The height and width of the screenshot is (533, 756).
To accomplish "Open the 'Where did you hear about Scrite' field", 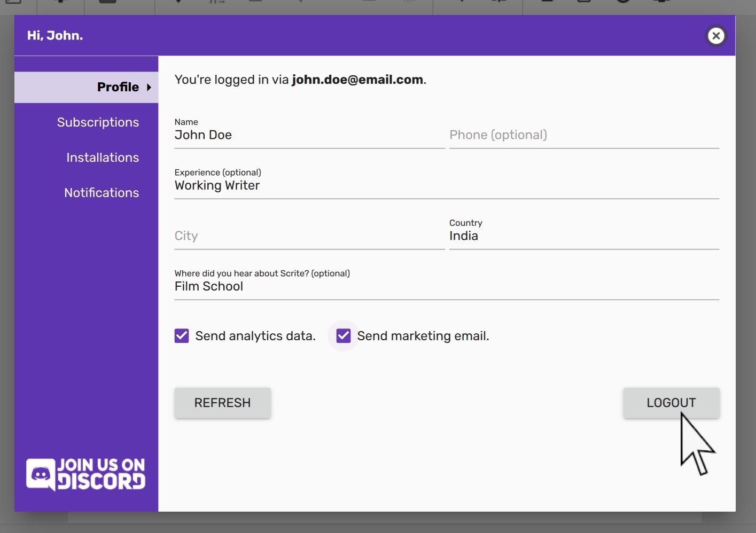I will click(446, 286).
